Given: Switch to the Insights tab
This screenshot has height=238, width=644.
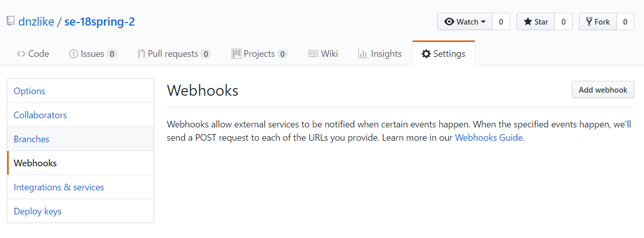Looking at the screenshot, I should (380, 54).
